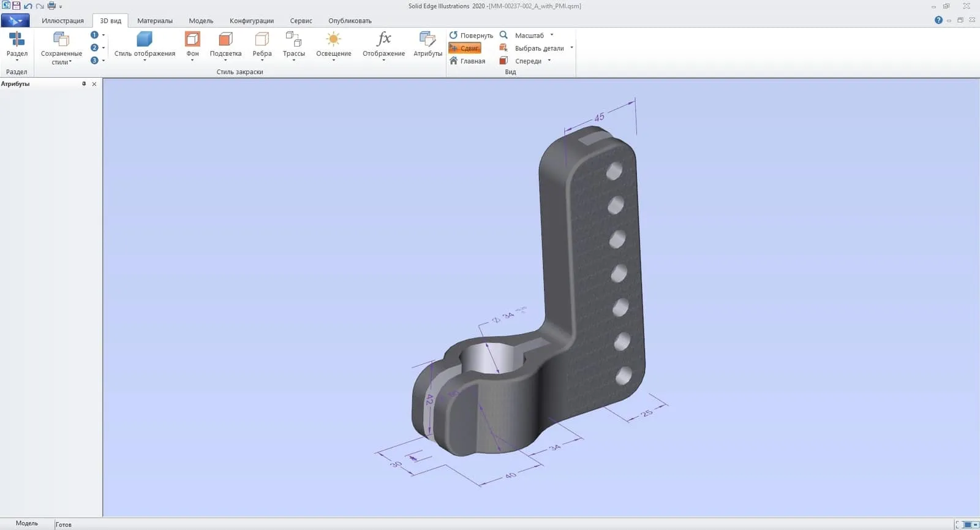The image size is (980, 530).
Task: Expand the Трассы dropdown arrow
Action: pos(293,60)
